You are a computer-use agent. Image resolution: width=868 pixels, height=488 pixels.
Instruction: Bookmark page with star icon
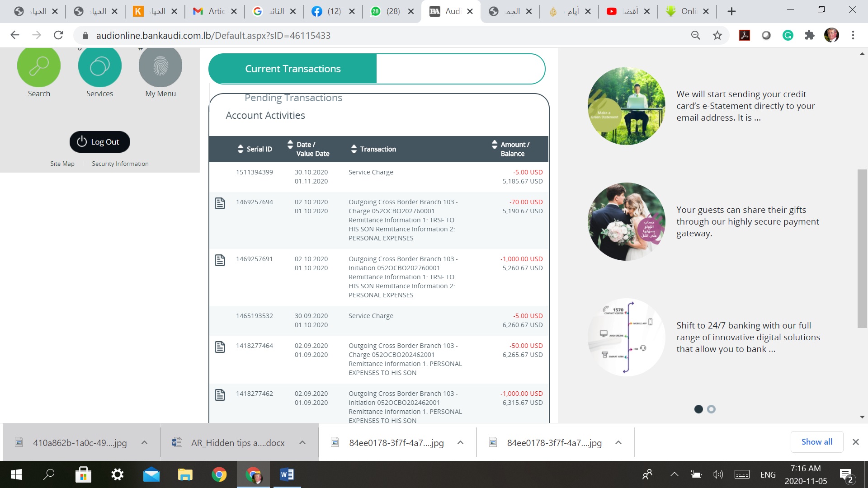(717, 35)
